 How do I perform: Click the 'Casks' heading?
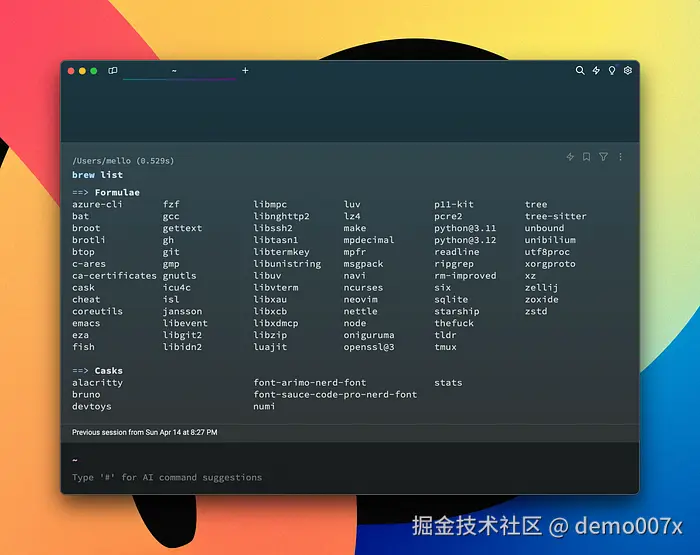point(108,371)
